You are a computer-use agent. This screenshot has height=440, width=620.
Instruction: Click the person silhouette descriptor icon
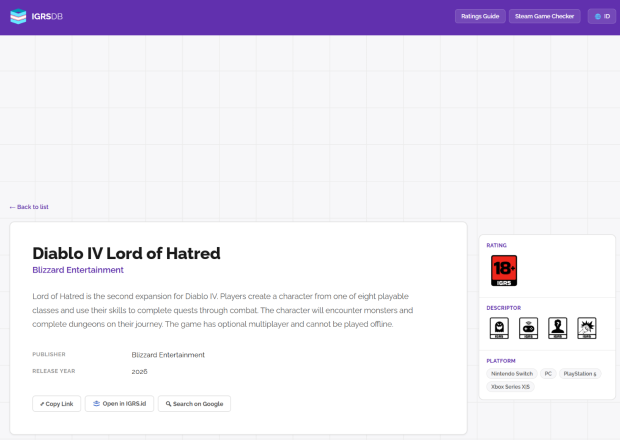(x=558, y=328)
